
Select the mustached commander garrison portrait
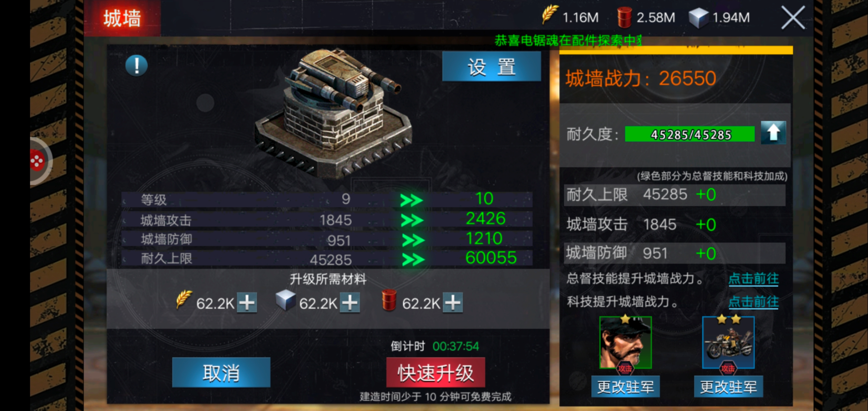coord(625,342)
